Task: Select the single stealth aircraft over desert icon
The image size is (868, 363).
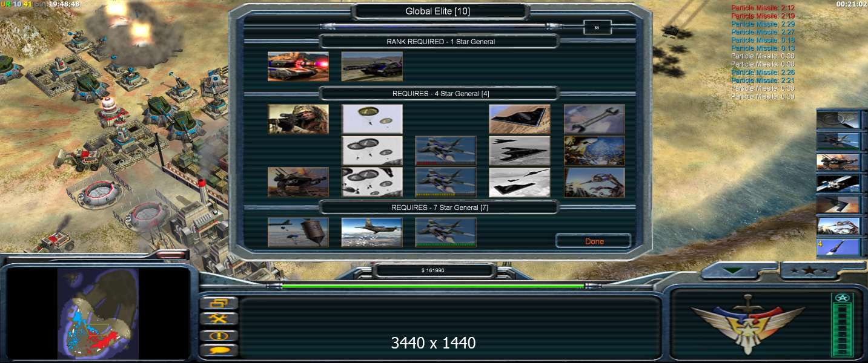Action: click(520, 119)
